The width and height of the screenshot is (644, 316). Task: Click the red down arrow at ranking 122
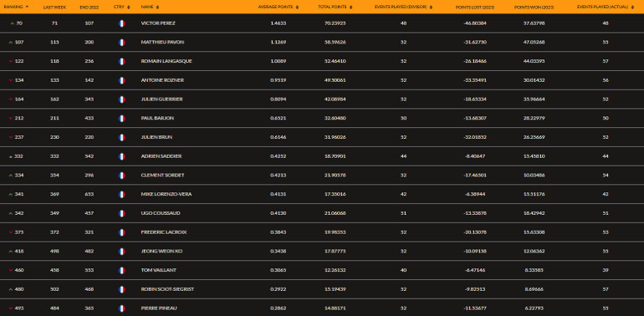pos(10,61)
